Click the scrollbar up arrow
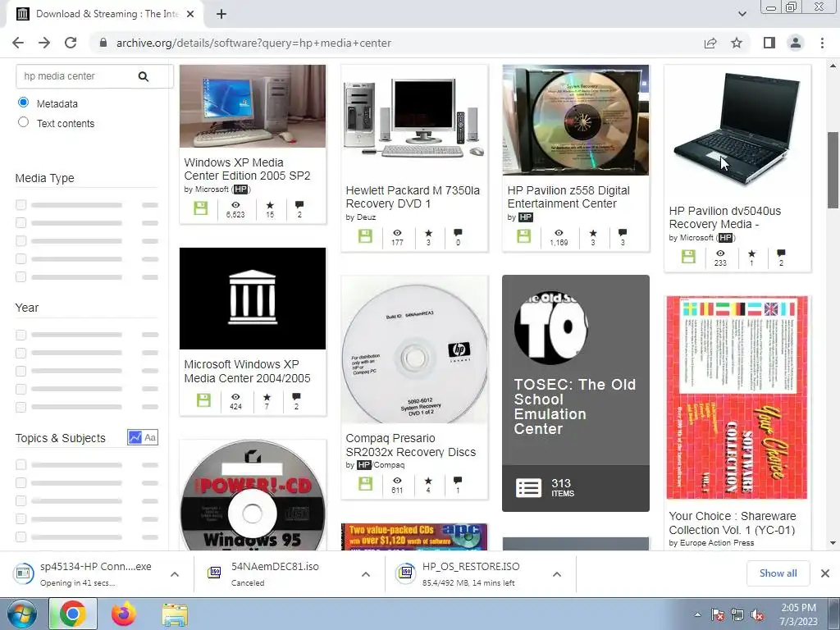Screen dimensions: 840x630 [833, 66]
